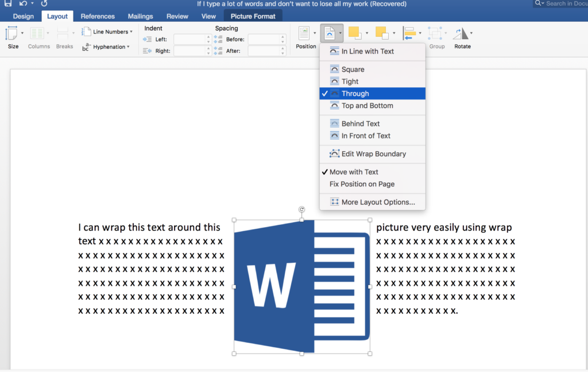This screenshot has width=588, height=372.
Task: Switch to the Layout tab
Action: pyautogui.click(x=57, y=16)
